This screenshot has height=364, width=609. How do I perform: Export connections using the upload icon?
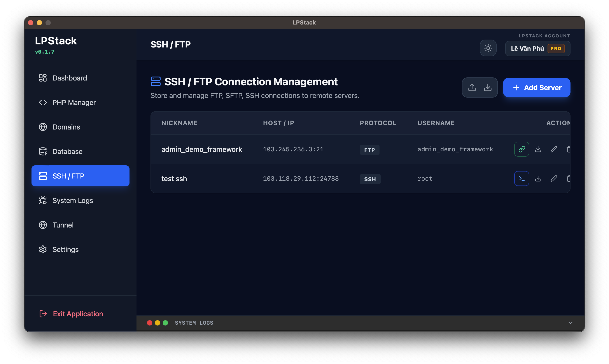tap(472, 87)
